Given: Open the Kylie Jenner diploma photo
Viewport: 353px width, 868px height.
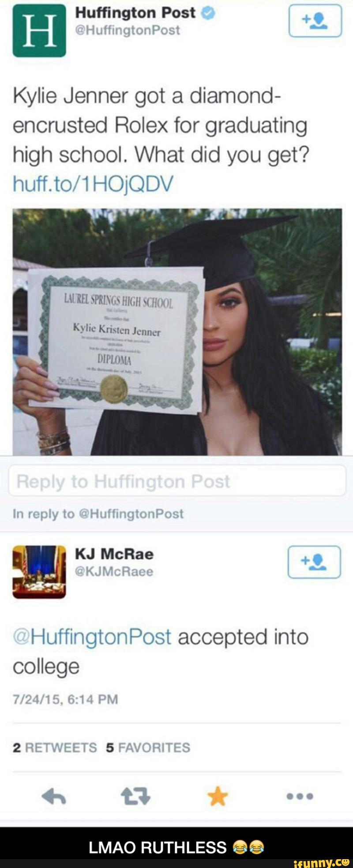Looking at the screenshot, I should click(x=177, y=332).
